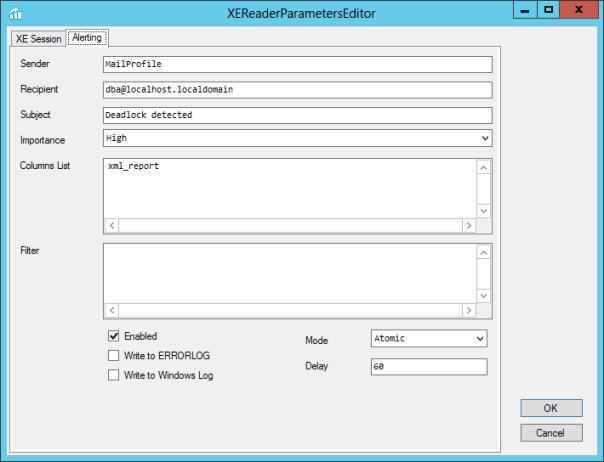
Task: Edit the Recipient email field
Action: click(297, 89)
